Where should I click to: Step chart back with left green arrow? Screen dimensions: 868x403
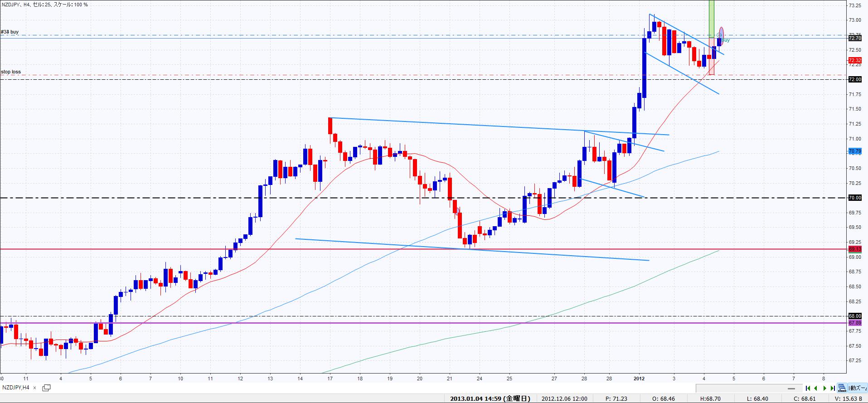pos(816,388)
